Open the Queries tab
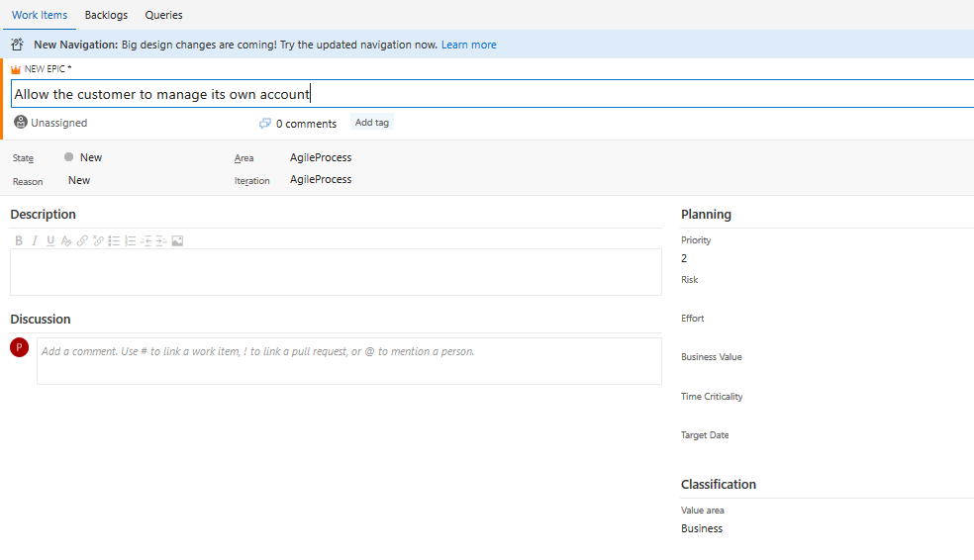Screen dimensions: 974x560 pos(163,16)
